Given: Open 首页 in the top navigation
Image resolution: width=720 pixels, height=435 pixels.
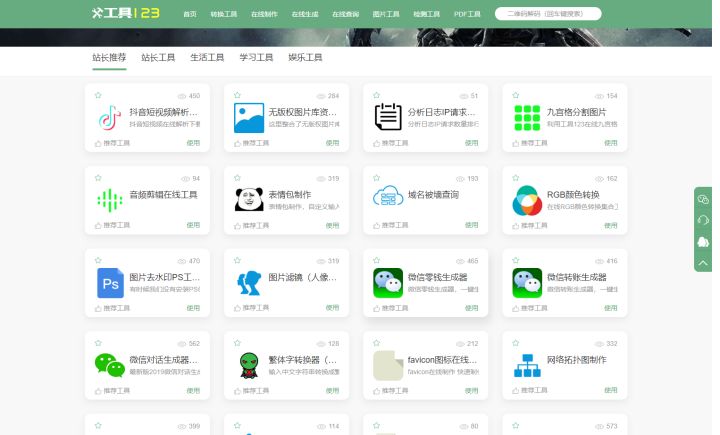Looking at the screenshot, I should click(190, 14).
